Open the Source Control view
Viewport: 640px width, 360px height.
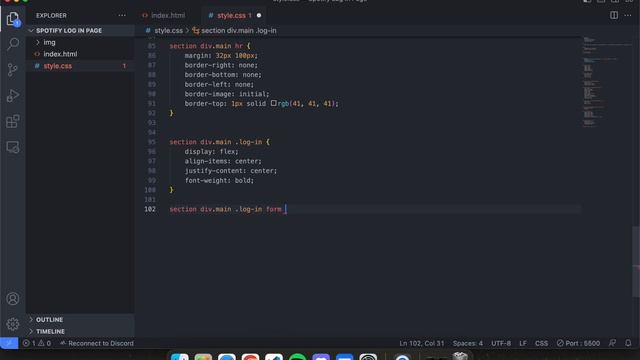(x=13, y=70)
